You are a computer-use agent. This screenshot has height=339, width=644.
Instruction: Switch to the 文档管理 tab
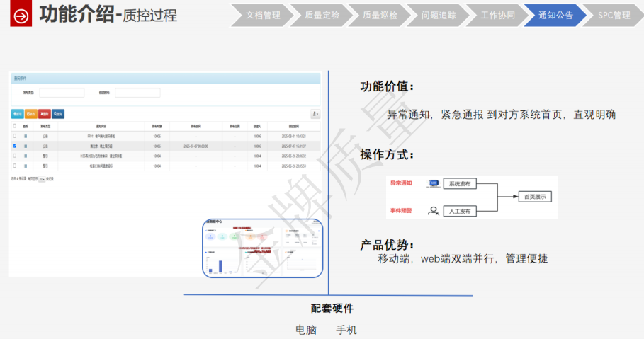[262, 14]
